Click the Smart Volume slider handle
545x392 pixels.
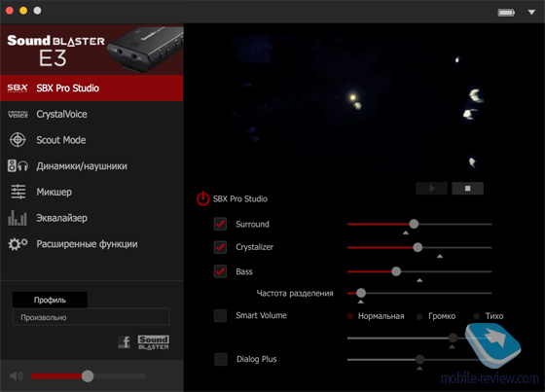click(x=453, y=338)
